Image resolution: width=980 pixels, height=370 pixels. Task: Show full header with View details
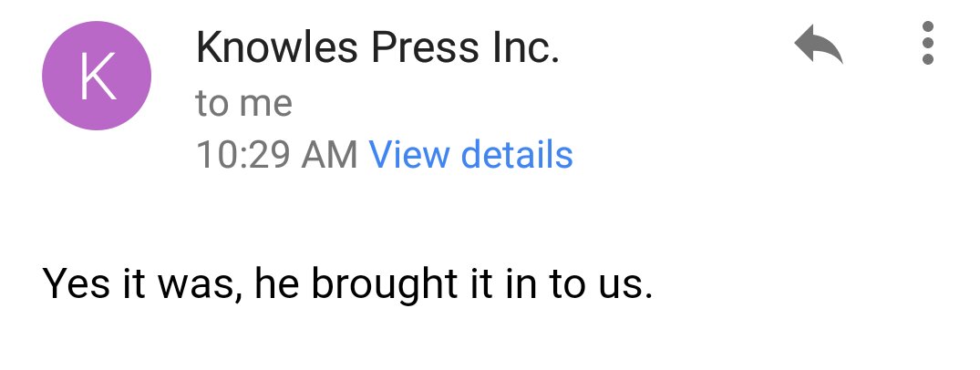(x=470, y=154)
